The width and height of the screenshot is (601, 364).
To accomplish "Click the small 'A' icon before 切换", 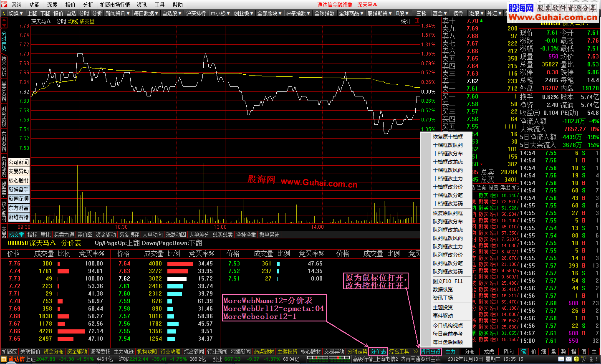I will pyautogui.click(x=3, y=13).
